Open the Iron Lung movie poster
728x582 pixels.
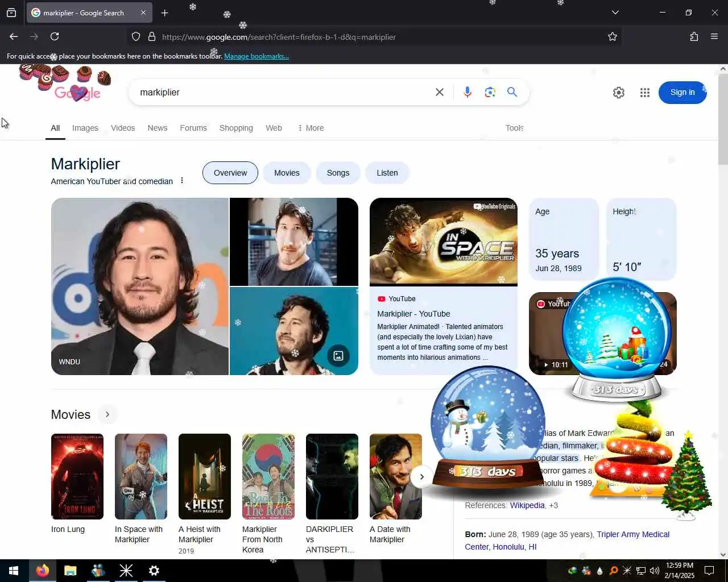(77, 477)
